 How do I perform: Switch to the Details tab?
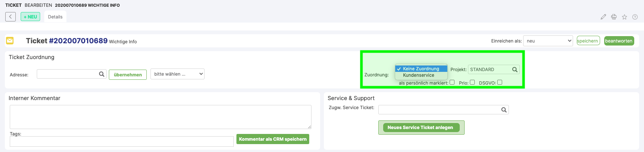click(55, 17)
